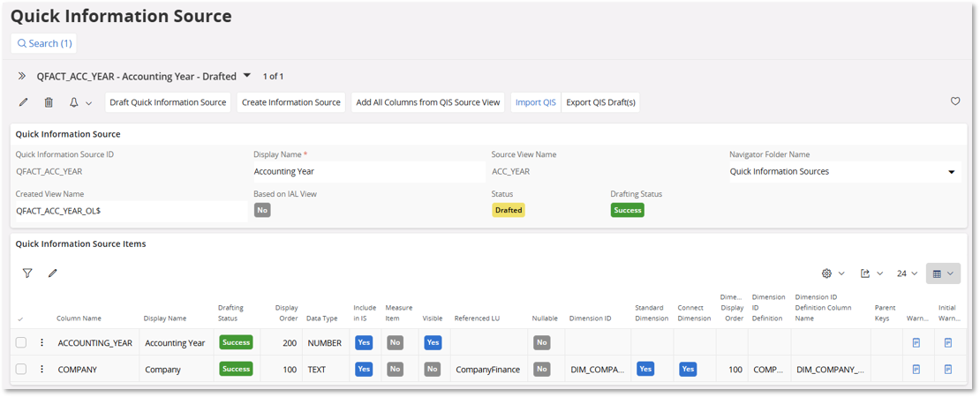Sort by Dimension ID column header
Screen dimensions: 980x397
tap(590, 318)
